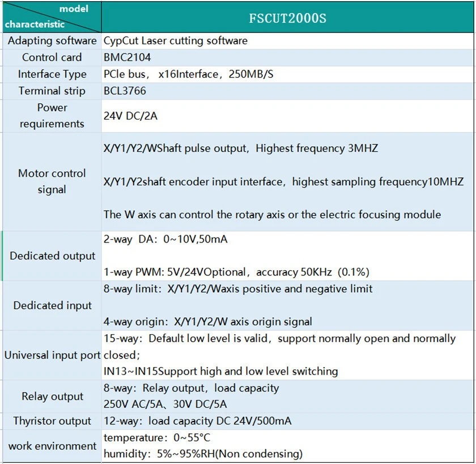
Task: Select the Universal input port label cell
Action: tap(52, 355)
